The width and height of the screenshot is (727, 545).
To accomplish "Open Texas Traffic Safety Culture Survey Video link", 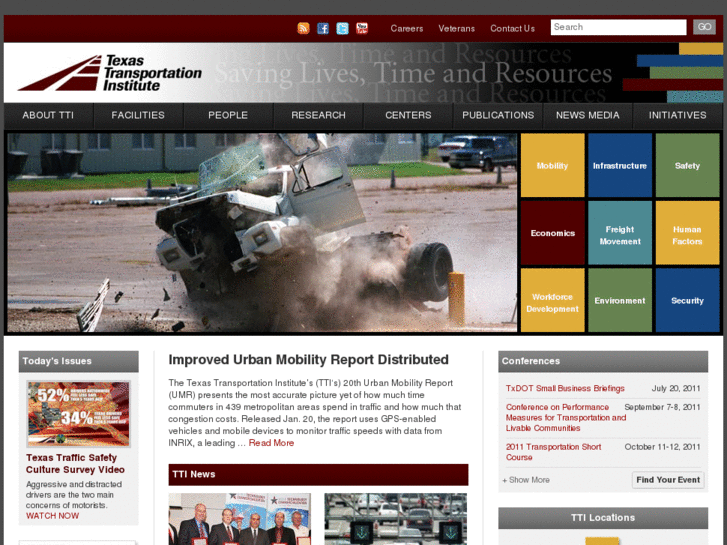I will click(75, 463).
